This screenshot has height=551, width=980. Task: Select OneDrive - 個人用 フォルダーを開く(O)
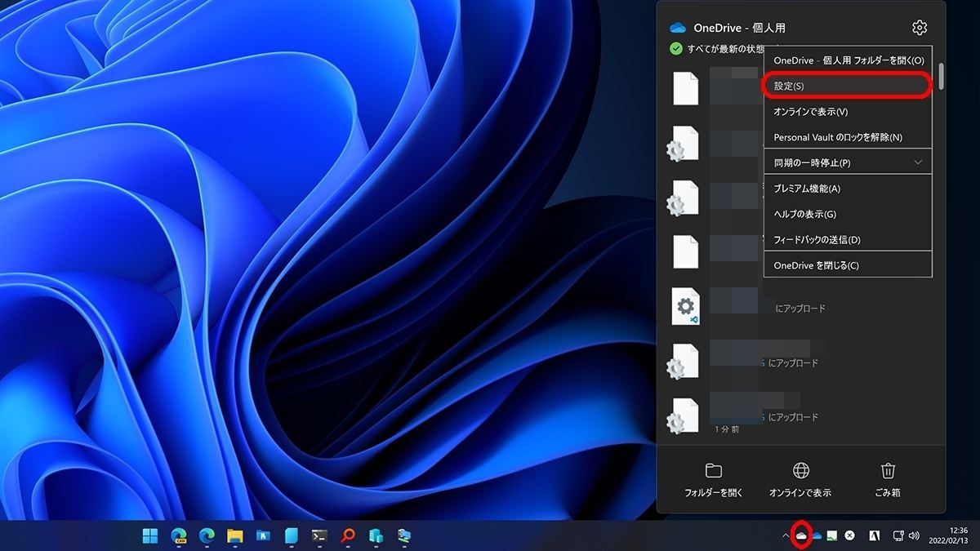[x=848, y=60]
